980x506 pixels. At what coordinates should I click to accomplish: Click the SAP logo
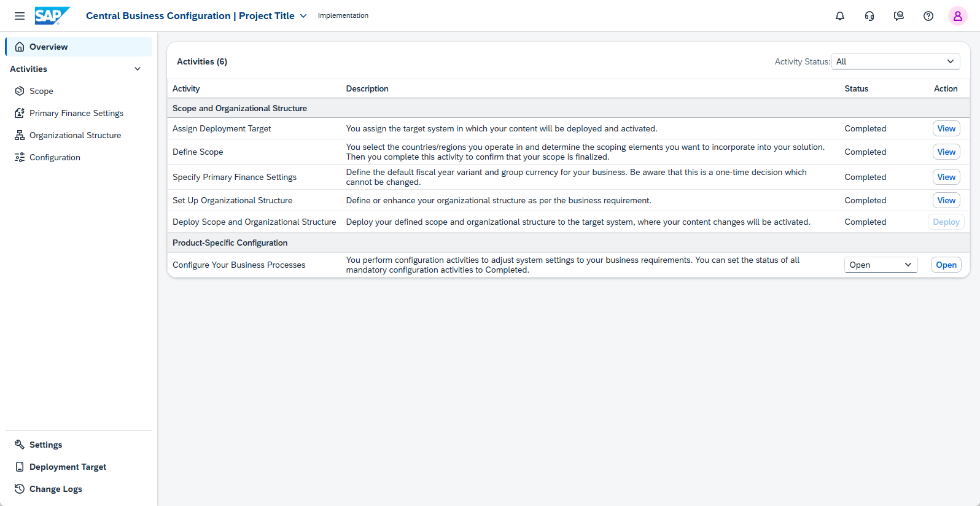click(x=52, y=16)
